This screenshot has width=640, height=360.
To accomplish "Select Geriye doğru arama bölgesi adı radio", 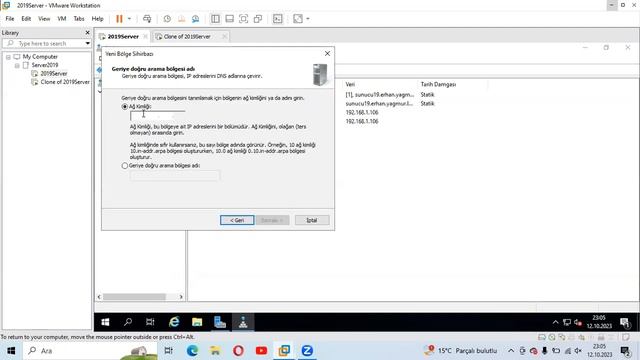I will click(x=125, y=166).
